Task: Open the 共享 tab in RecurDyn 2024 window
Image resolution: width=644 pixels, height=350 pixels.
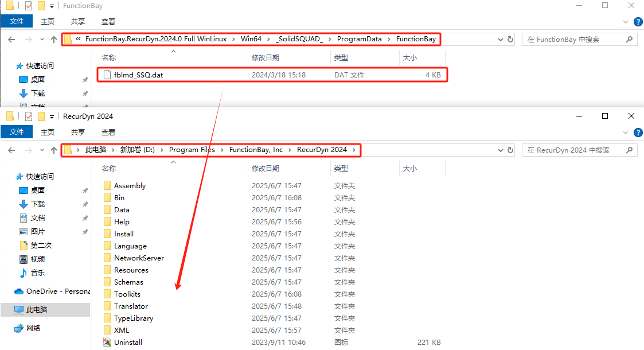Action: point(78,133)
